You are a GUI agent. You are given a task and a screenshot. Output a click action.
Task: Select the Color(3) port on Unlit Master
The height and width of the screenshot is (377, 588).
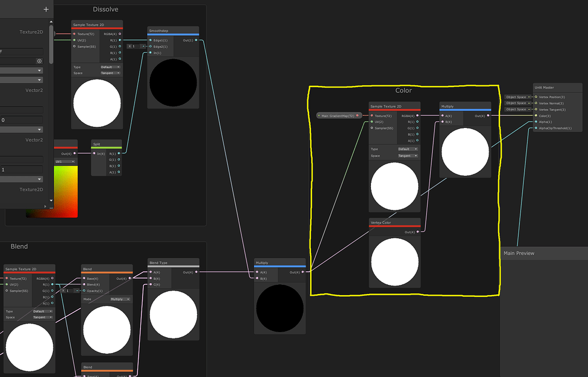pos(536,115)
